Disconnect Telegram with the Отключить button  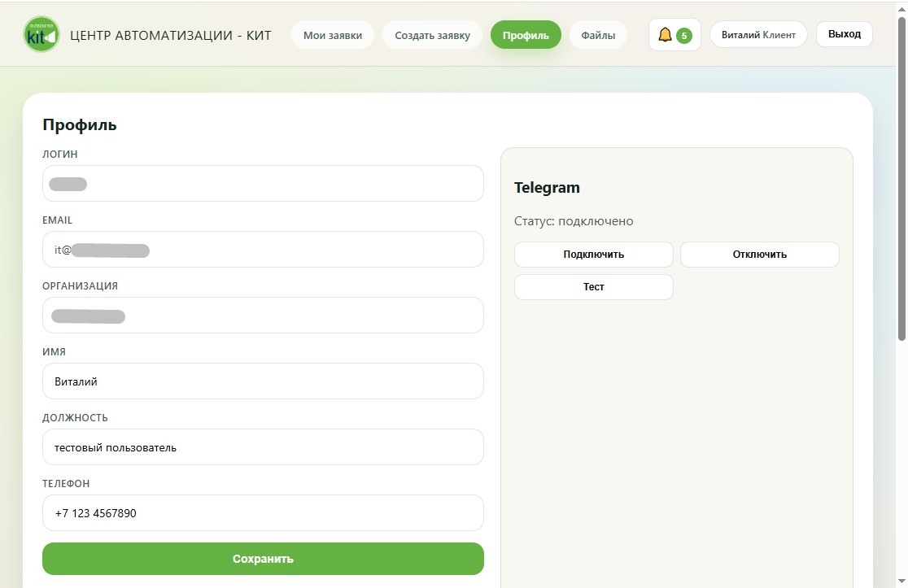pyautogui.click(x=759, y=255)
